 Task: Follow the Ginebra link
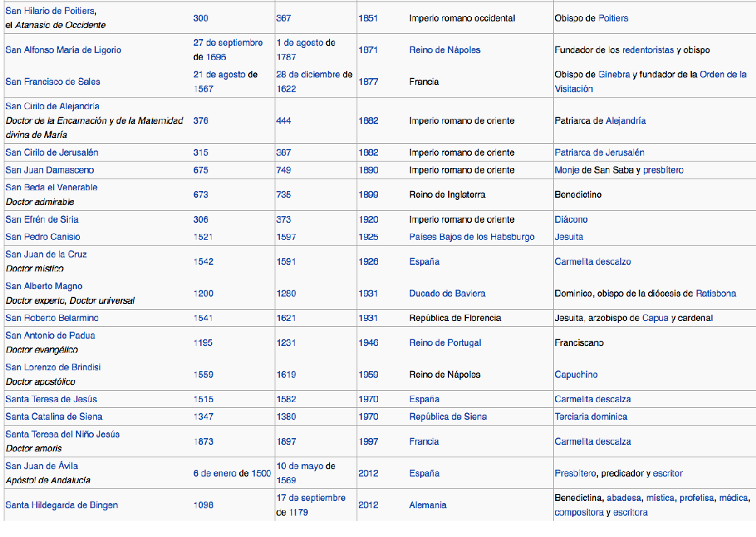click(x=614, y=75)
